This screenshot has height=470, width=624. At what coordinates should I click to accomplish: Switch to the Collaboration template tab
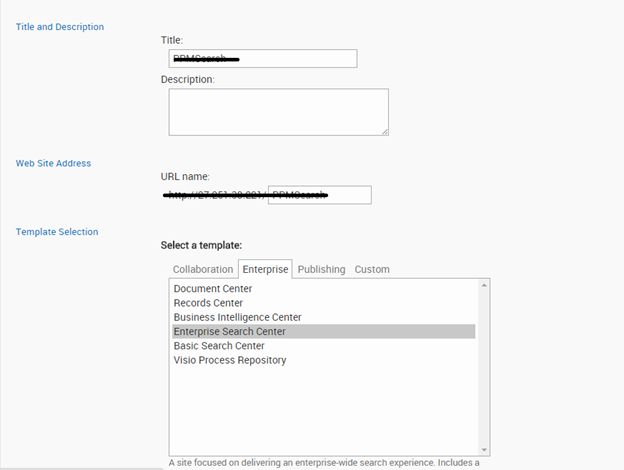[x=202, y=269]
